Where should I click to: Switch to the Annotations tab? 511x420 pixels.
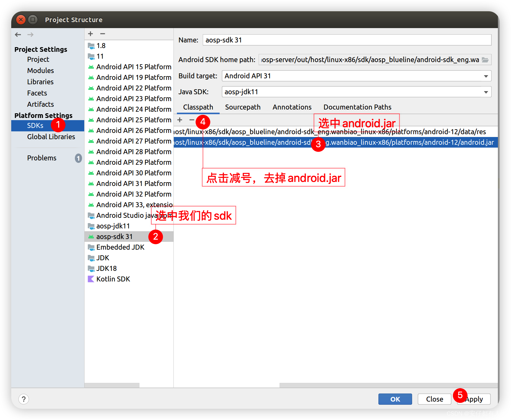click(292, 107)
